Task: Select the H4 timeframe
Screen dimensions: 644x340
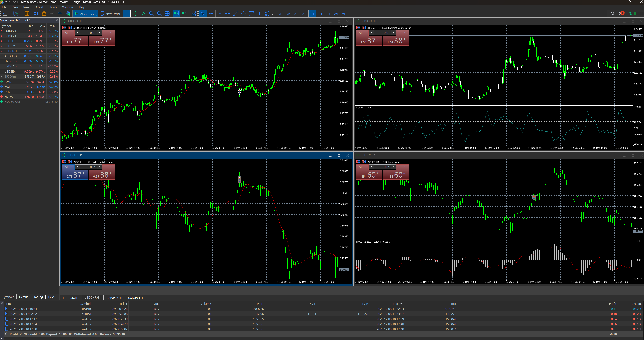Action: point(320,14)
